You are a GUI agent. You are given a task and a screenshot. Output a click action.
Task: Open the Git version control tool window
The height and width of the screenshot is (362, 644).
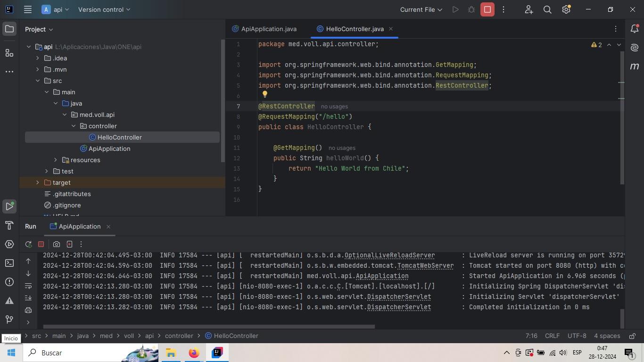click(9, 320)
